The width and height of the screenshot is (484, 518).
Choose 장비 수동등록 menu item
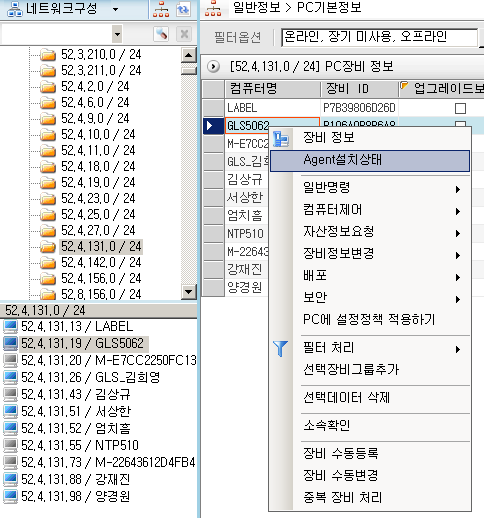pos(370,454)
